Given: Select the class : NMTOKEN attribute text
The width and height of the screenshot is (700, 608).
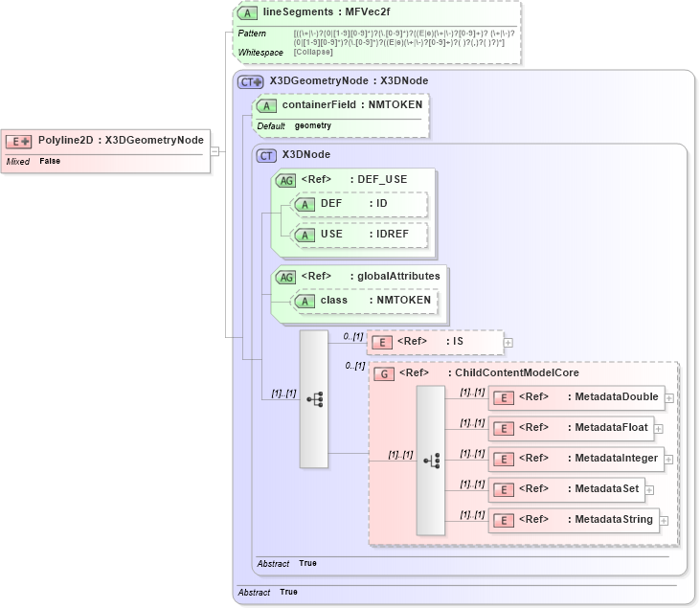Looking at the screenshot, I should point(375,301).
